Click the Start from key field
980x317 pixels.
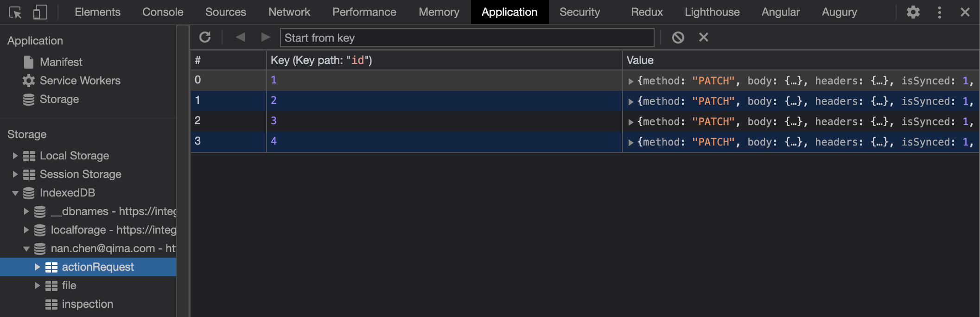tap(466, 38)
